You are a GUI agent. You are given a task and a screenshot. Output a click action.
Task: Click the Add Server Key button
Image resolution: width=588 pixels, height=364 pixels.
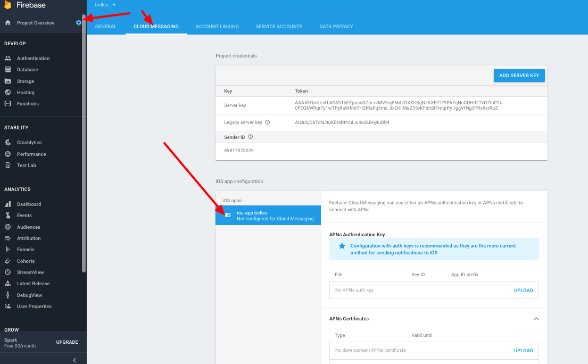519,76
